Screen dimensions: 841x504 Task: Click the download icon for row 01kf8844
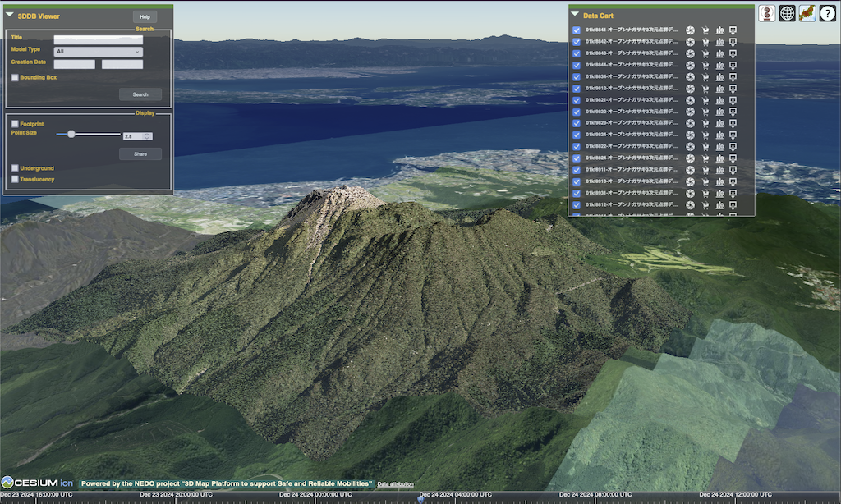733,66
